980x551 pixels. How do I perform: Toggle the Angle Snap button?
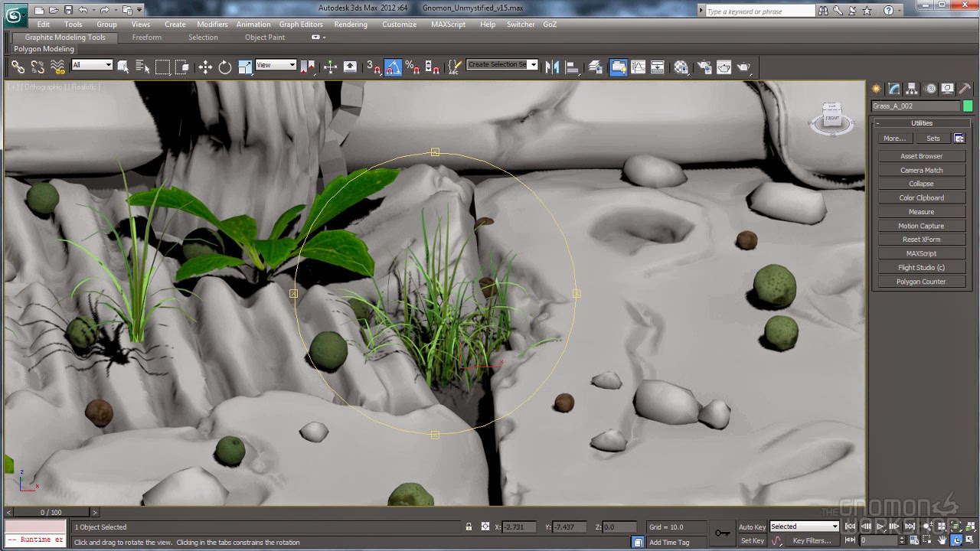tap(393, 67)
